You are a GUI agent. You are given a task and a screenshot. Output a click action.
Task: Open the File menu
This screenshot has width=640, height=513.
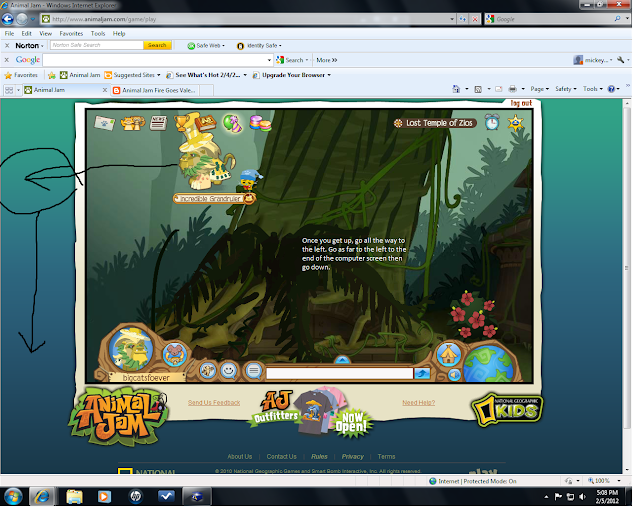pos(9,33)
